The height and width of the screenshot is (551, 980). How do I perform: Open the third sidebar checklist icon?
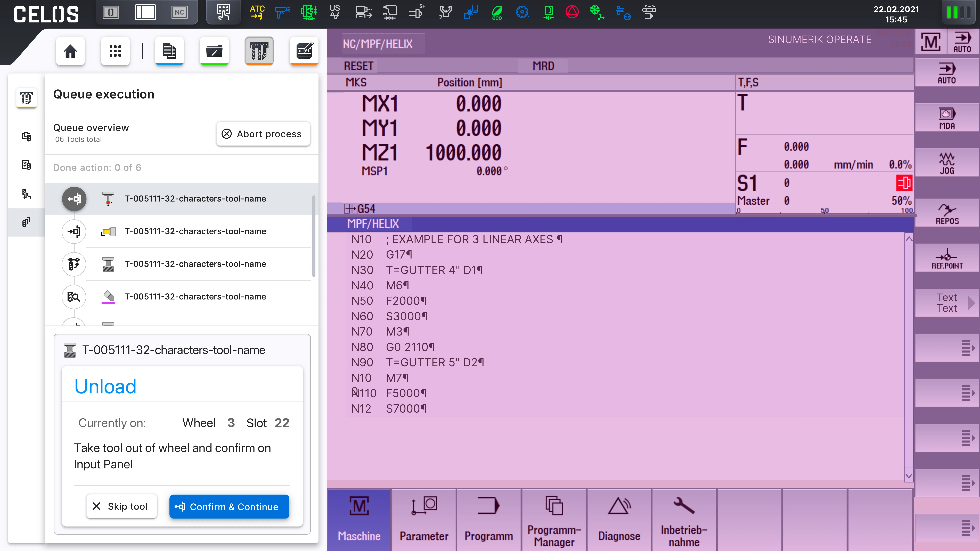(26, 165)
